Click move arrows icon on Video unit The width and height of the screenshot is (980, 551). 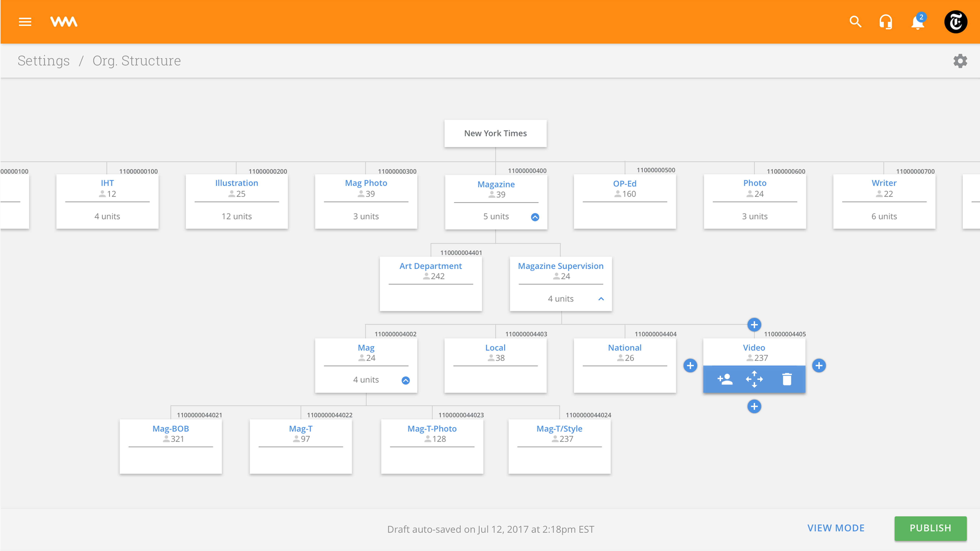pos(754,379)
